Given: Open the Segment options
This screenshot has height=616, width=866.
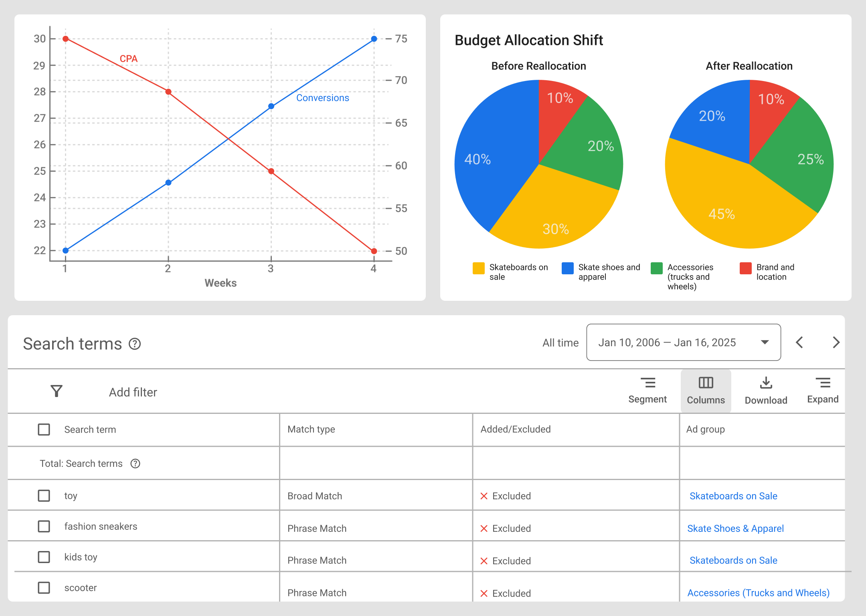Looking at the screenshot, I should point(648,391).
